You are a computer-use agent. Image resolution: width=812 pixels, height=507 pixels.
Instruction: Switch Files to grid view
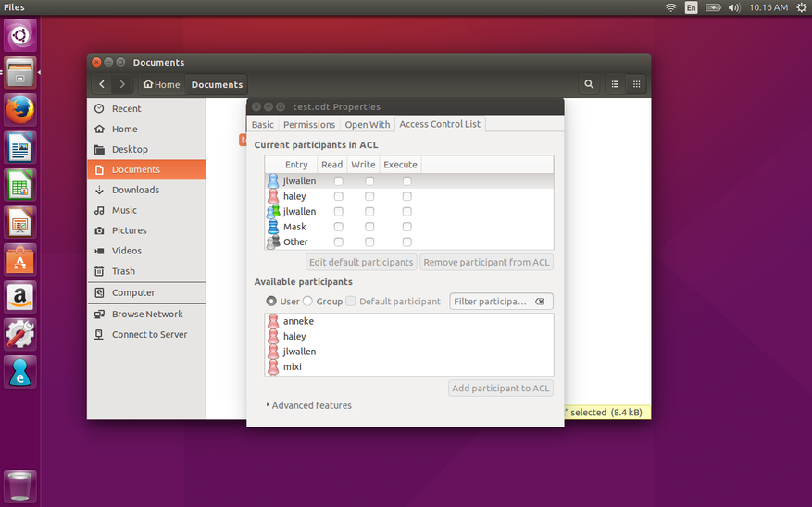click(x=636, y=84)
